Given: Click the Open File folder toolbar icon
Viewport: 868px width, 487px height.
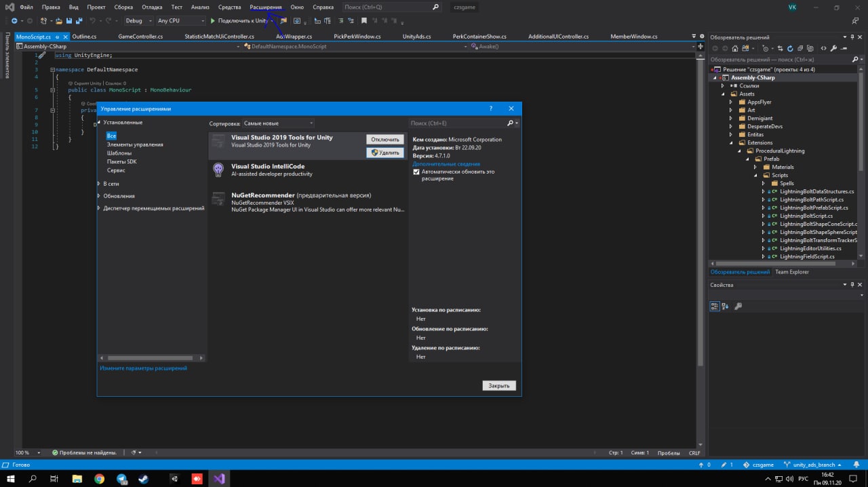Looking at the screenshot, I should click(59, 21).
